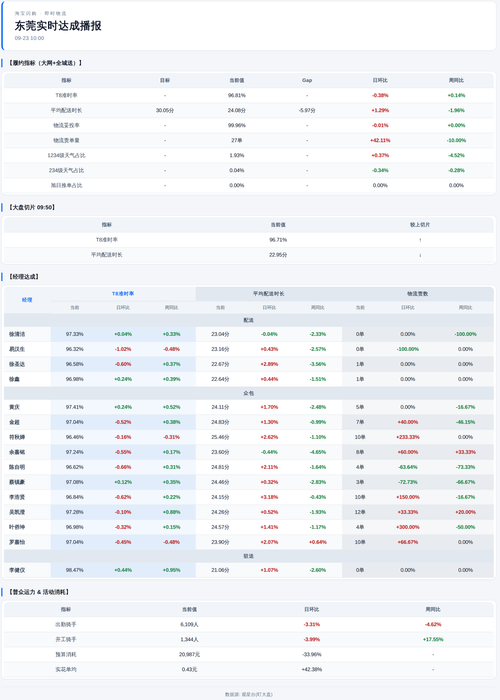Click the 物流妥投率 metric label

(66, 125)
